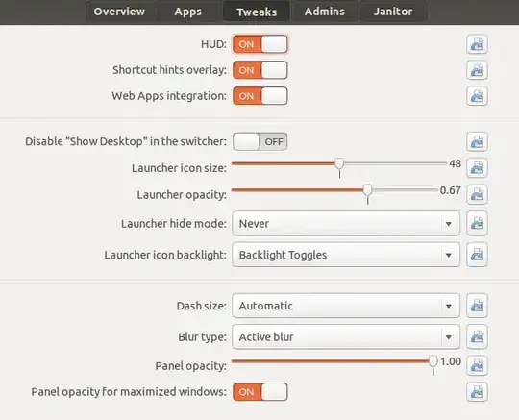
Task: Open the Janitor tab
Action: [x=393, y=12]
